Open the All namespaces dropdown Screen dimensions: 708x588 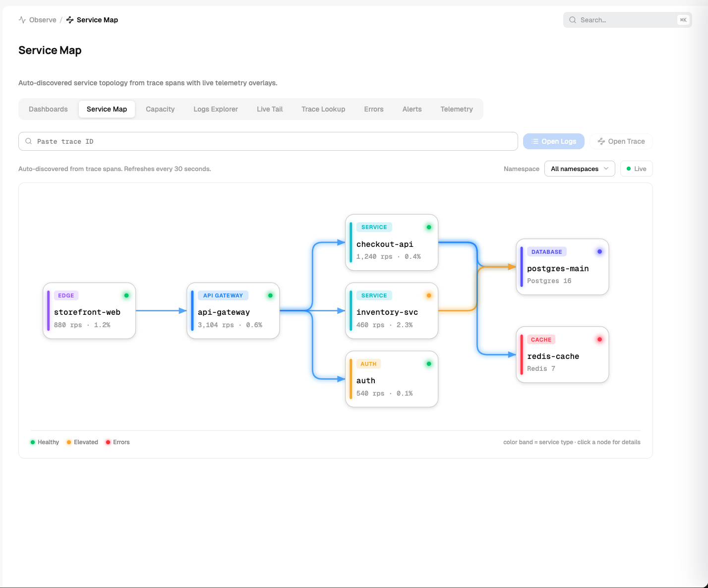pos(580,169)
